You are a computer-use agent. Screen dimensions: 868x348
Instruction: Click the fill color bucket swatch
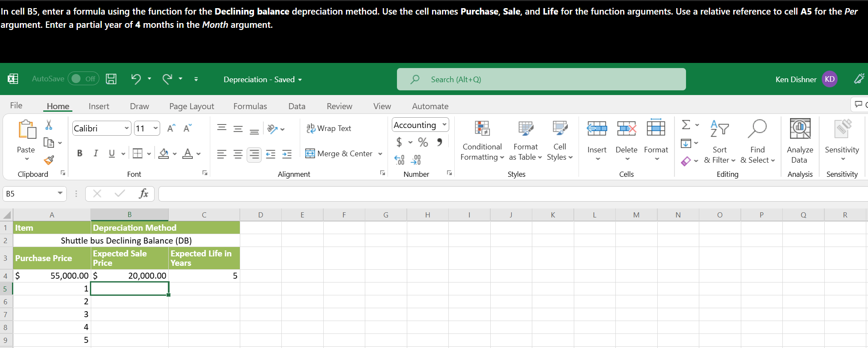pyautogui.click(x=164, y=153)
